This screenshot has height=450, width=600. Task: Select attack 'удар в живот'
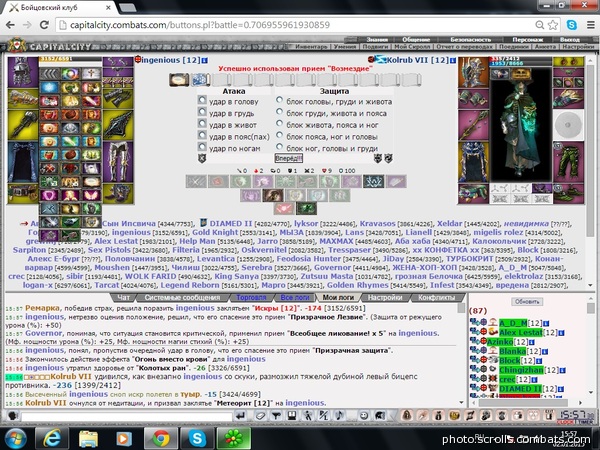coord(202,123)
